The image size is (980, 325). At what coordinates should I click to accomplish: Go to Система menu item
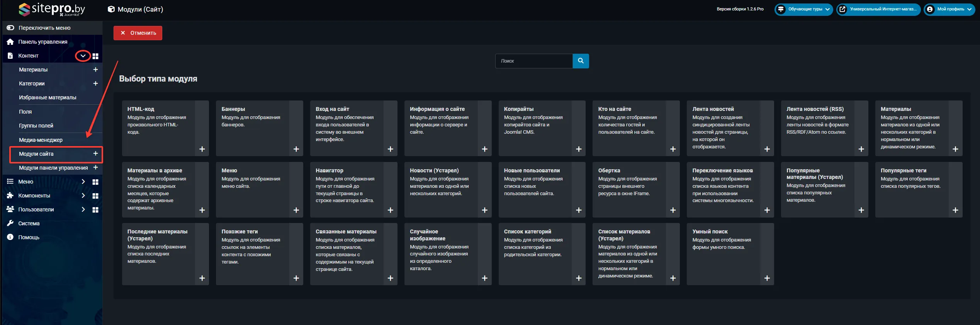(x=29, y=223)
